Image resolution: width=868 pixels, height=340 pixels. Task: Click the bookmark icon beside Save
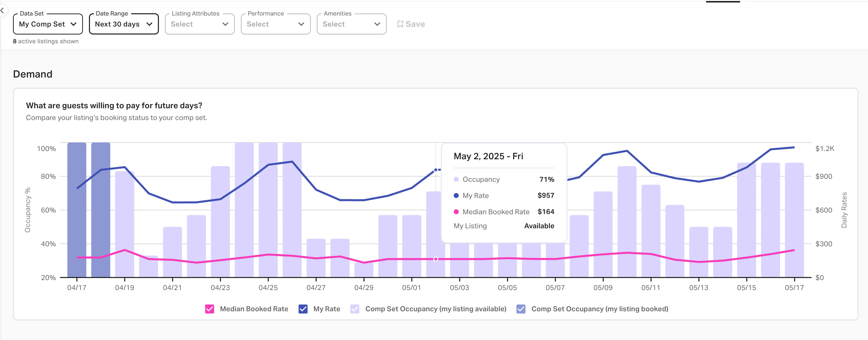coord(400,24)
